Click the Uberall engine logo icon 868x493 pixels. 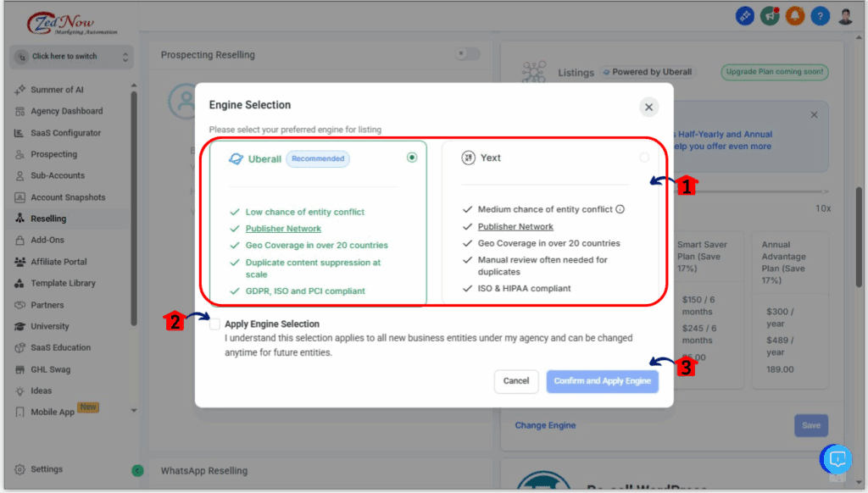click(236, 158)
